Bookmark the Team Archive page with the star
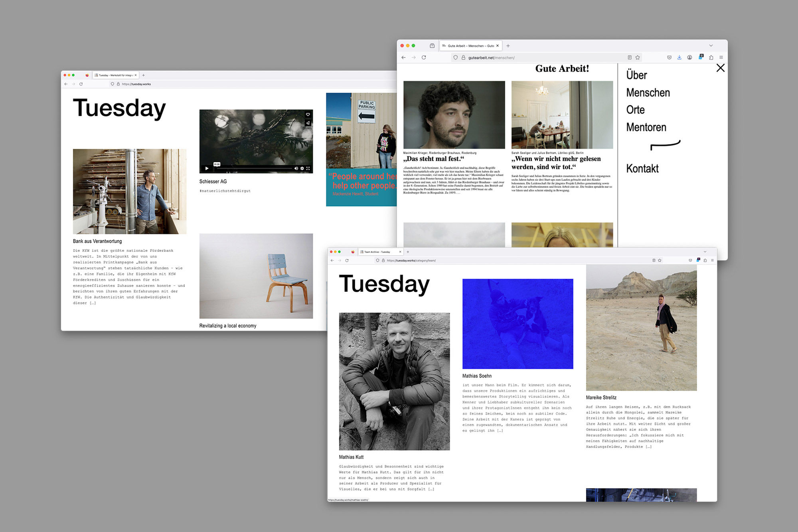The width and height of the screenshot is (798, 532). pyautogui.click(x=660, y=260)
